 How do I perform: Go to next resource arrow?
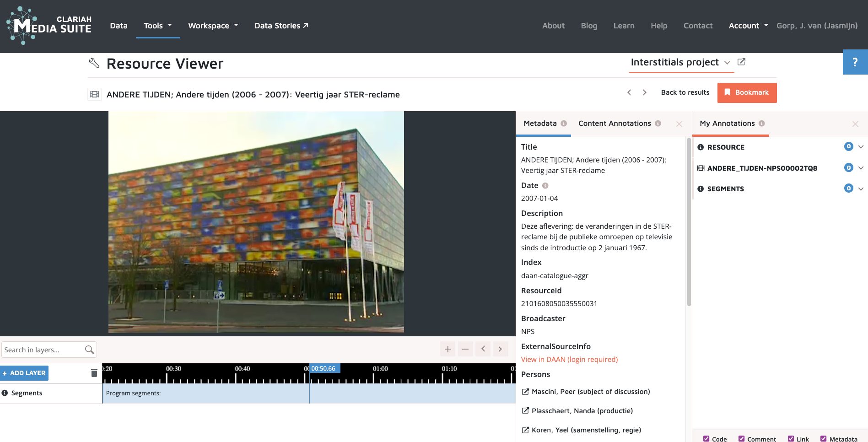pos(645,92)
